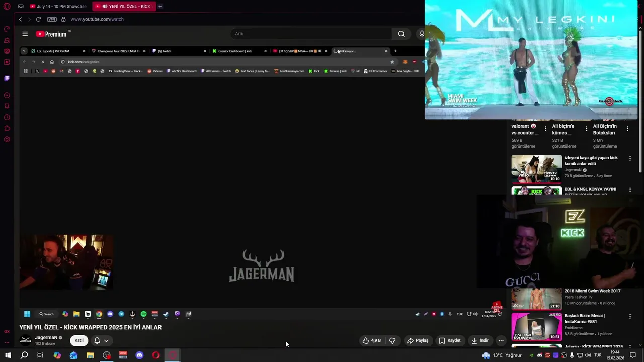
Task: Open the 2018 Miami Swim Week thumbnail
Action: click(536, 299)
